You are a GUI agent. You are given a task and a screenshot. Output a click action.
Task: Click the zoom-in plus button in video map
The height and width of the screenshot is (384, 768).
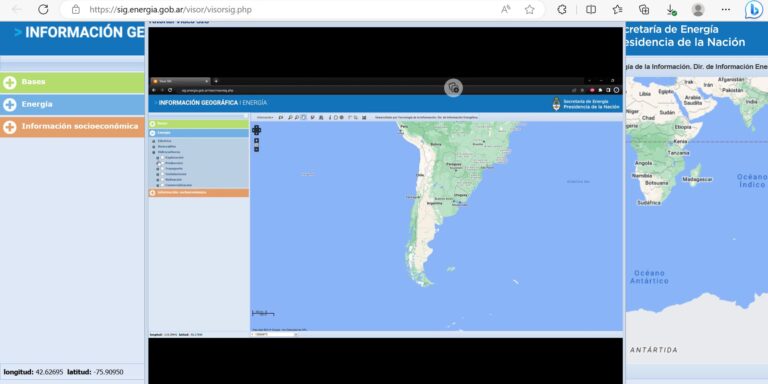pos(256,141)
